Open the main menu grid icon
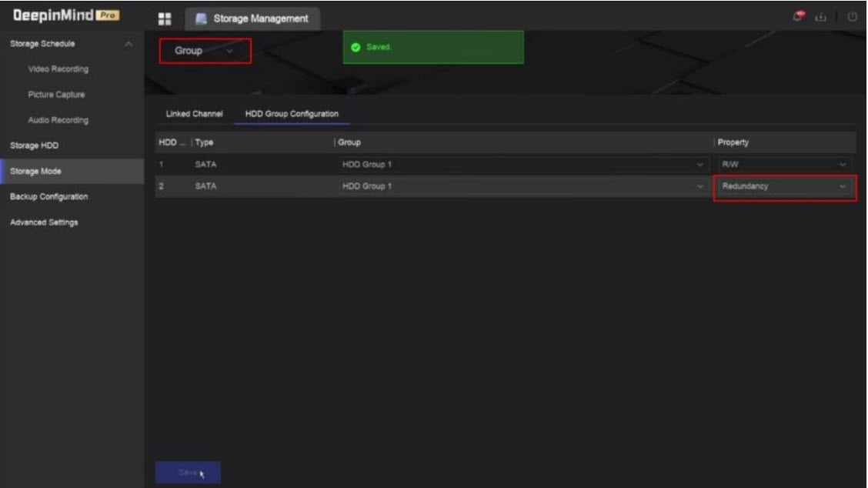This screenshot has height=488, width=868. coord(165,18)
